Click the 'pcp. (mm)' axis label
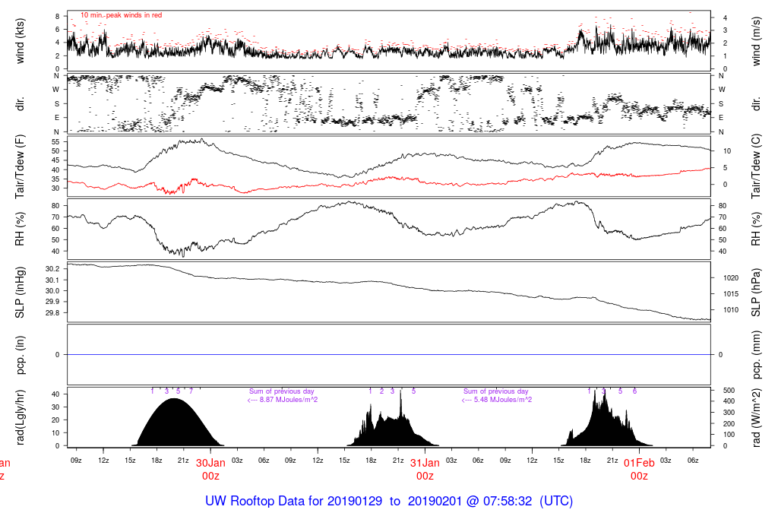 [756, 354]
